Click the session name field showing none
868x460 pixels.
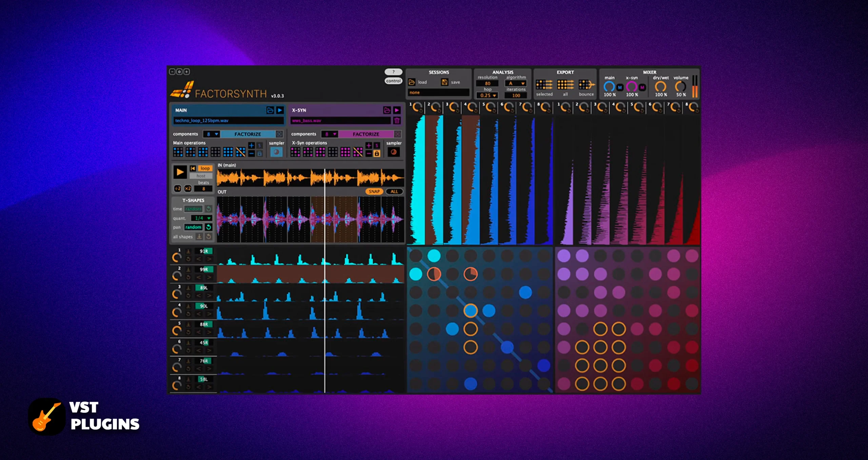(438, 93)
